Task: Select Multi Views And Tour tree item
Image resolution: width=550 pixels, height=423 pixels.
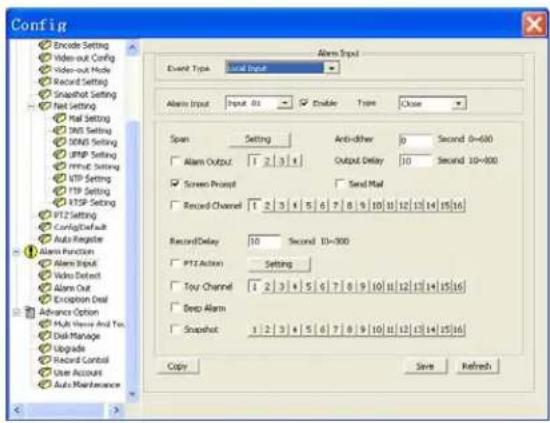Action: [x=89, y=324]
